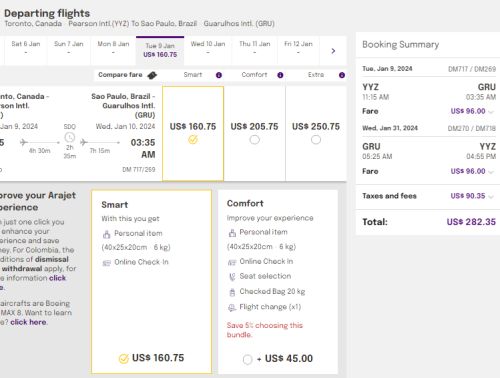Select the Fri 12 Jan date tab
Viewport: 500px width, 378px height.
(x=298, y=50)
